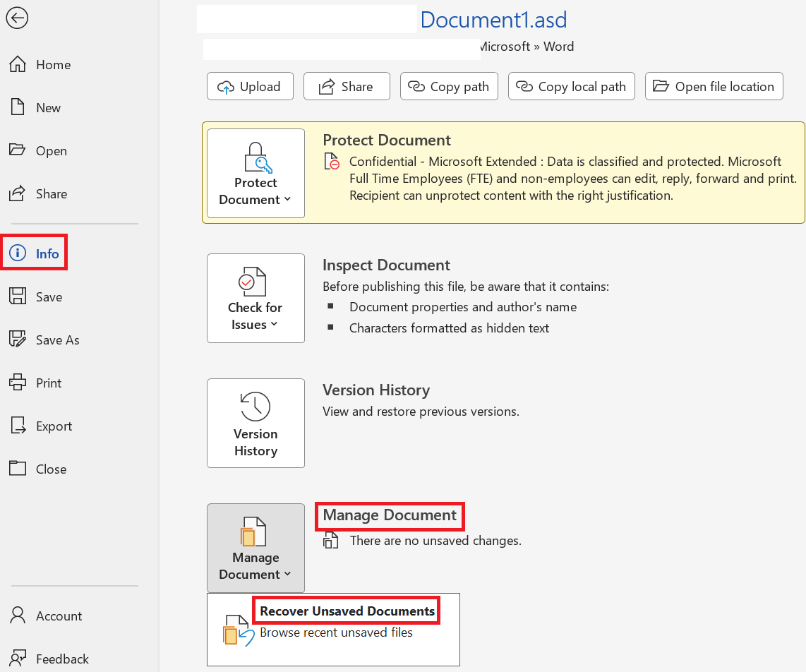Image resolution: width=806 pixels, height=672 pixels.
Task: Click the link icon on Copy path
Action: pyautogui.click(x=416, y=86)
